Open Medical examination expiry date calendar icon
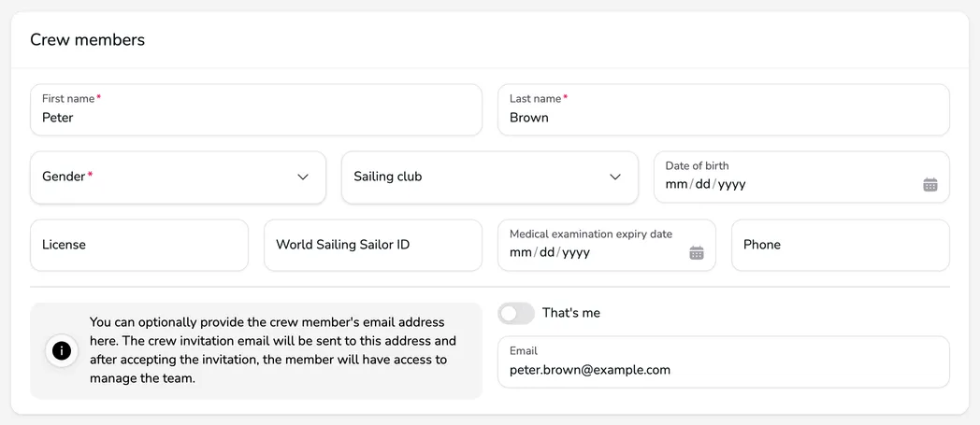The width and height of the screenshot is (980, 425). pos(697,253)
